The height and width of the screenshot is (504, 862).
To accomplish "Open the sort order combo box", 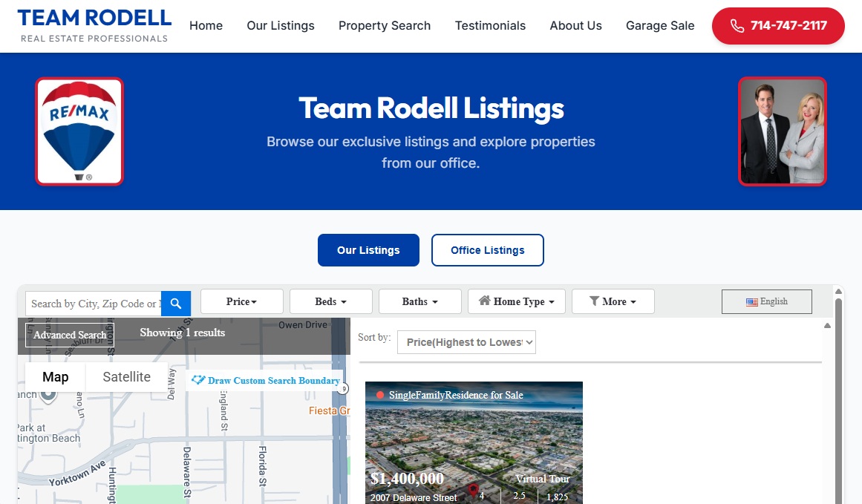I will pyautogui.click(x=466, y=342).
